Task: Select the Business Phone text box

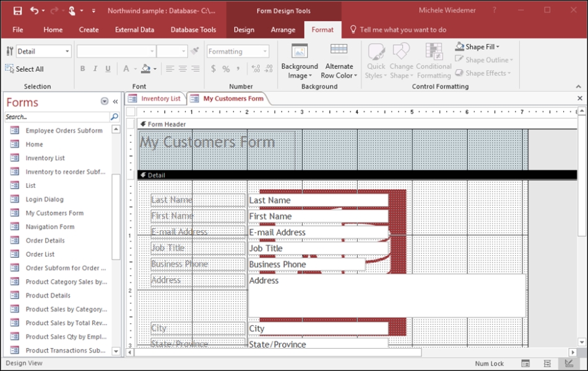Action: click(306, 264)
